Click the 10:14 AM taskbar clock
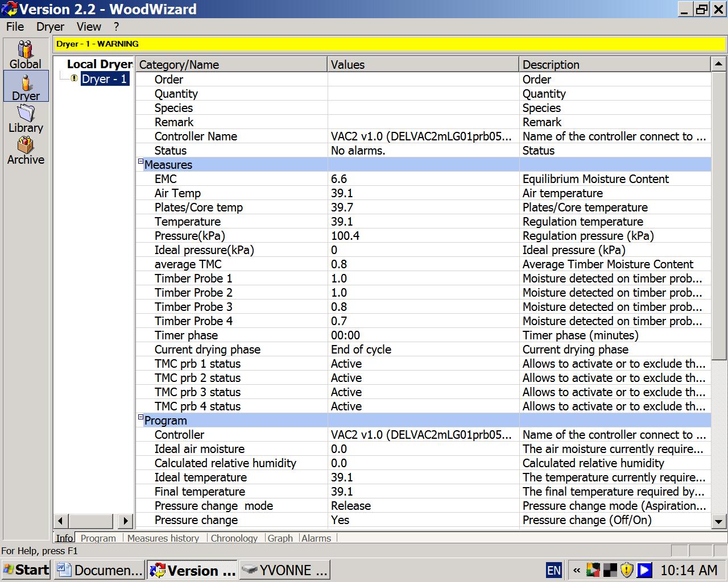 pyautogui.click(x=689, y=570)
